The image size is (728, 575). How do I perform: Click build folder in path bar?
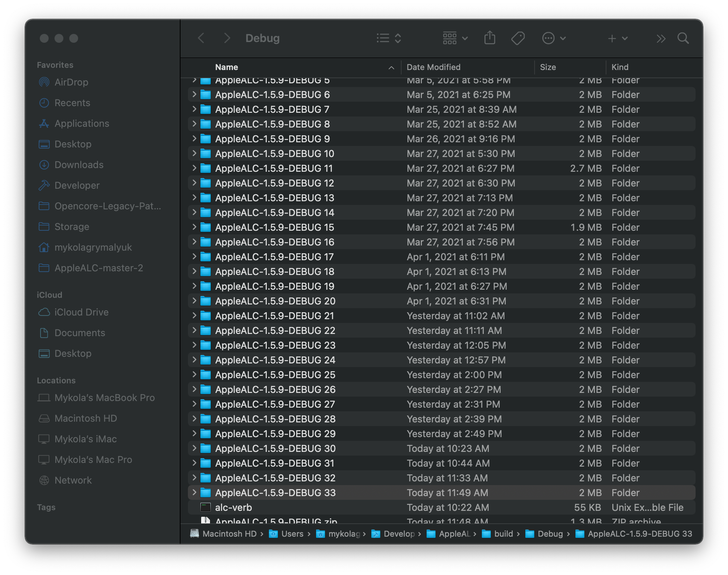click(x=503, y=534)
